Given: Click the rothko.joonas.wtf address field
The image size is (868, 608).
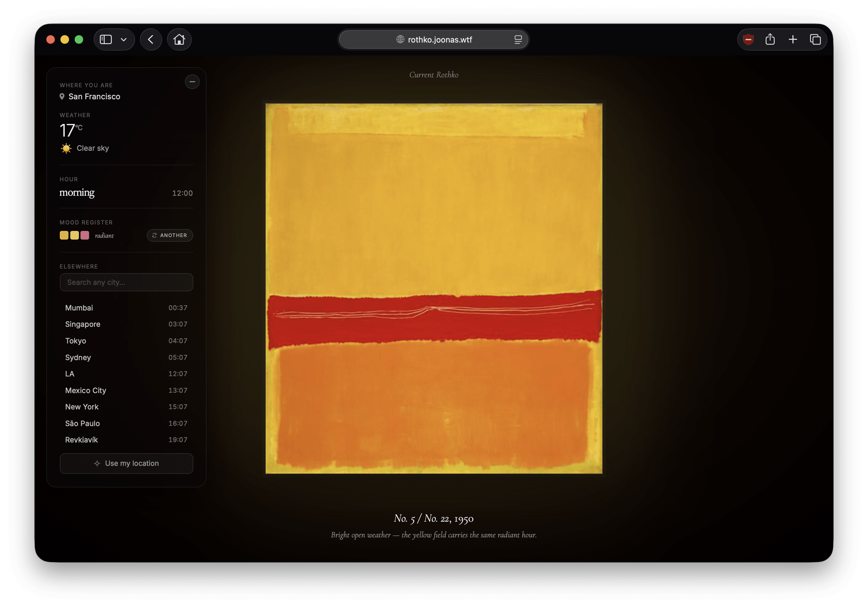Looking at the screenshot, I should click(434, 39).
